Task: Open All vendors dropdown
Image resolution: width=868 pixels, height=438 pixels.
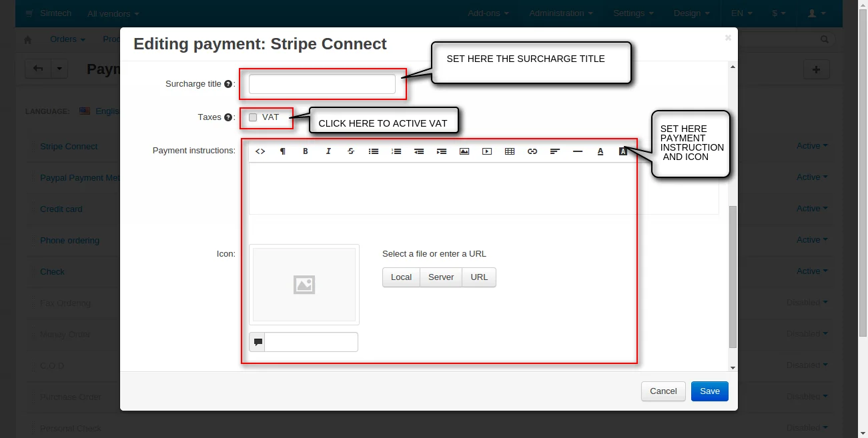Action: click(113, 13)
